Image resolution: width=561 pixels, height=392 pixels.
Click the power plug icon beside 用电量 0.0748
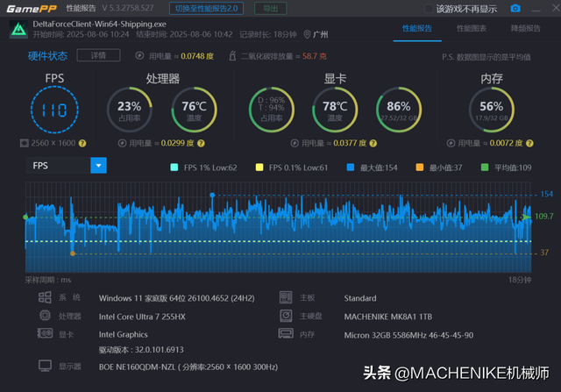point(139,55)
